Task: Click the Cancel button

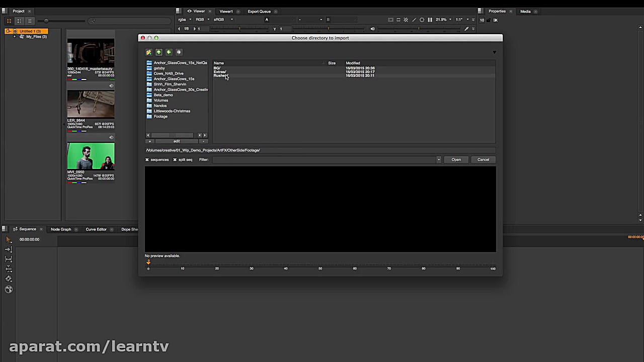Action: tap(483, 160)
